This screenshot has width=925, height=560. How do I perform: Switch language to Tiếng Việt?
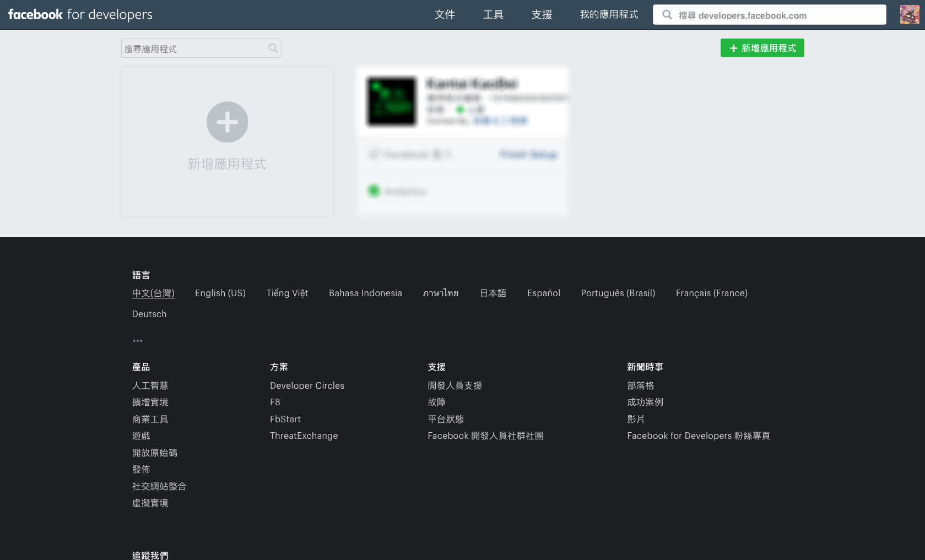pyautogui.click(x=287, y=293)
